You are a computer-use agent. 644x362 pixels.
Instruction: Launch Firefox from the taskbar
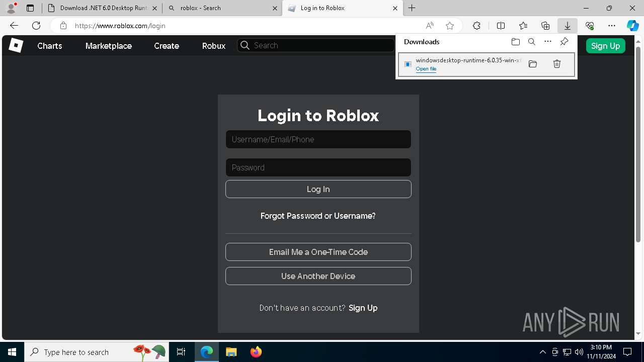[256, 352]
